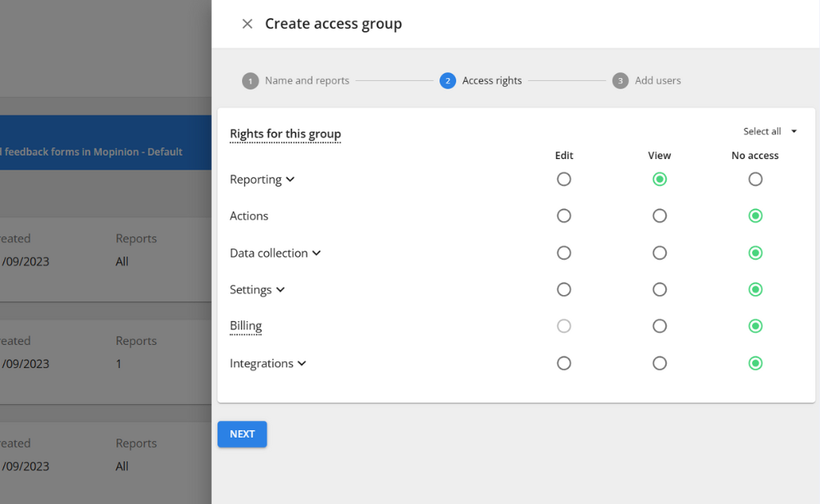This screenshot has width=820, height=504.
Task: Switch to the Add users step
Action: click(658, 80)
